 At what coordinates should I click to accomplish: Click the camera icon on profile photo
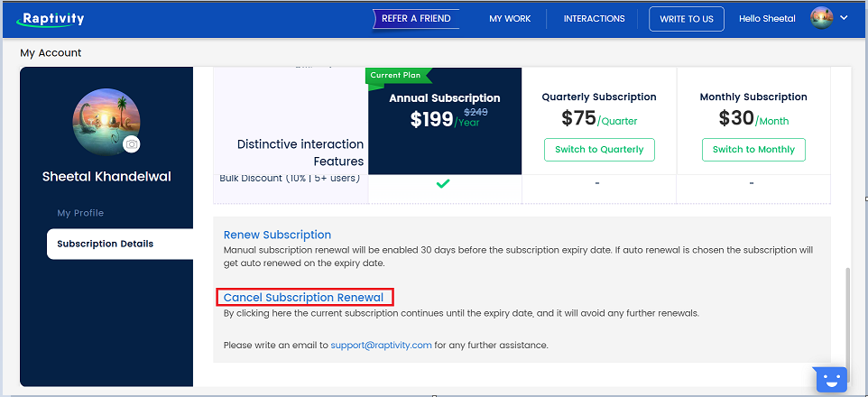(x=131, y=144)
